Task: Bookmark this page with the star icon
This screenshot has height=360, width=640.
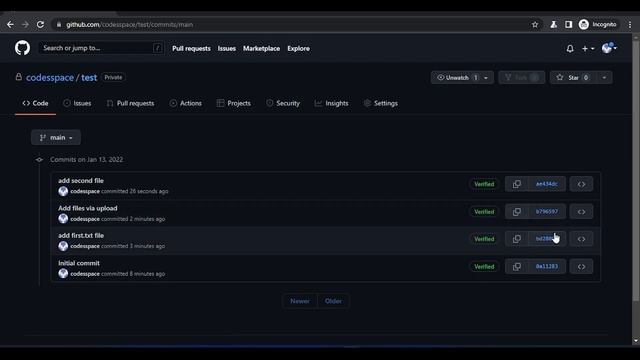Action: tap(535, 24)
